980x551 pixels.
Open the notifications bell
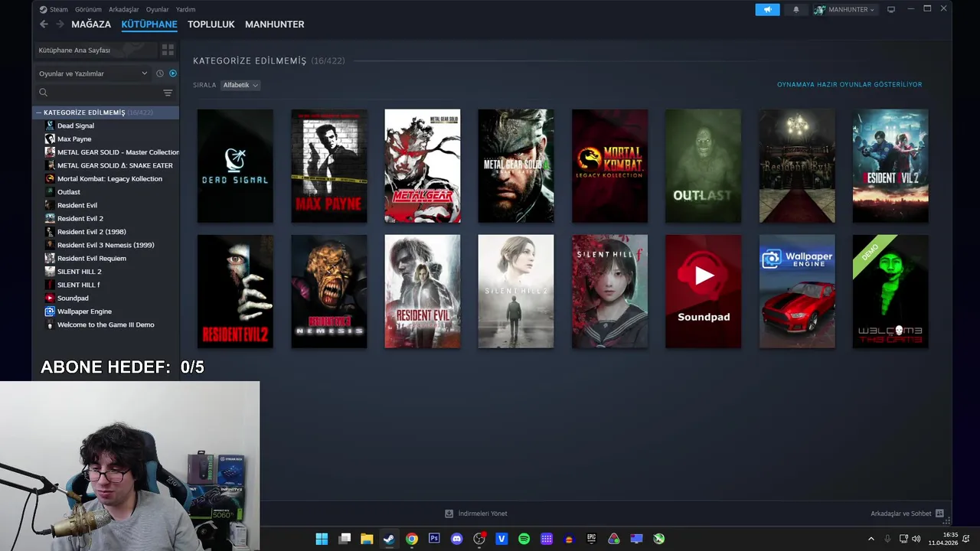(x=795, y=9)
